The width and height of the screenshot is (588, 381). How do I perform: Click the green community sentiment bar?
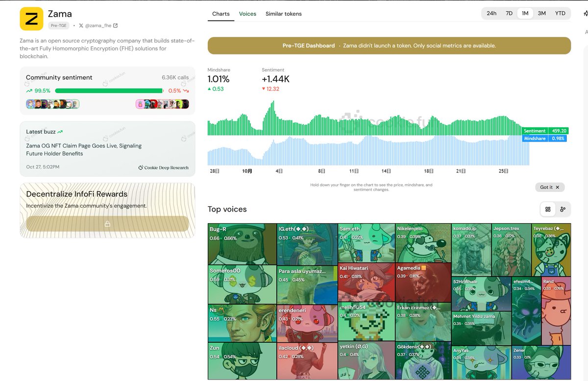pyautogui.click(x=109, y=91)
